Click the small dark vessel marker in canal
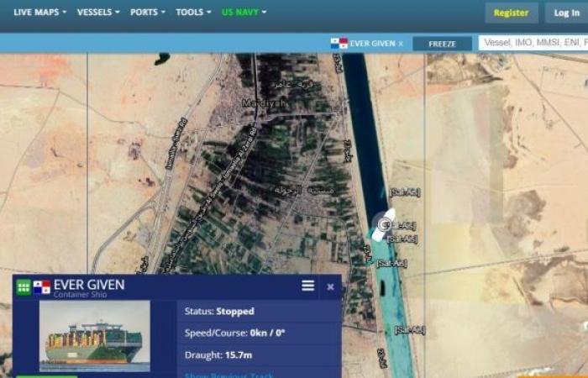Image resolution: width=588 pixels, height=378 pixels. coord(382,288)
